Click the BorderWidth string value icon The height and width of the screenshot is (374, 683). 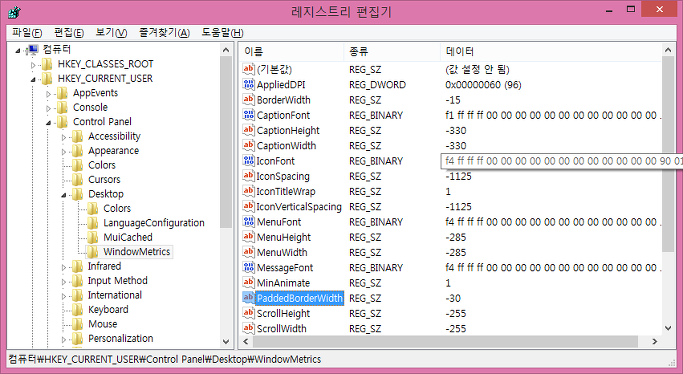coord(248,100)
